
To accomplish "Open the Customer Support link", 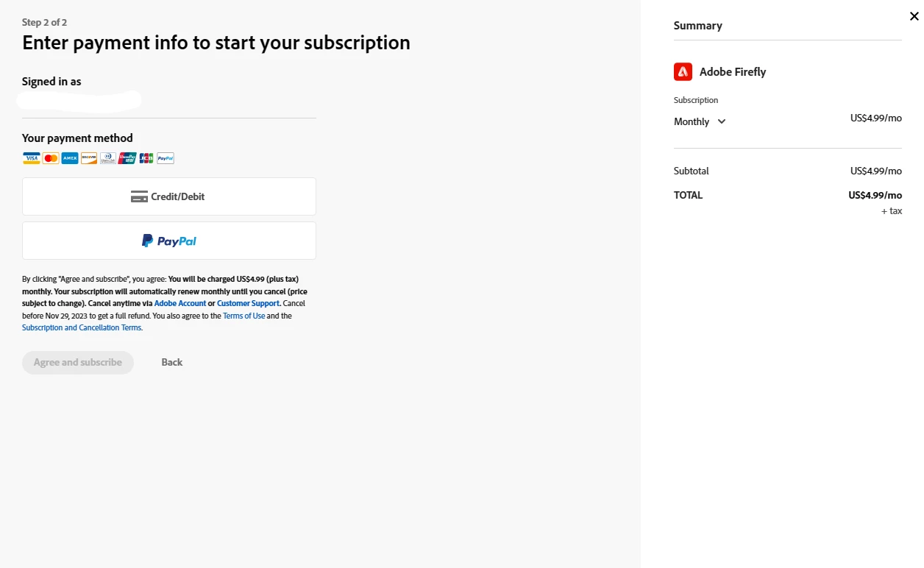I will pyautogui.click(x=249, y=303).
